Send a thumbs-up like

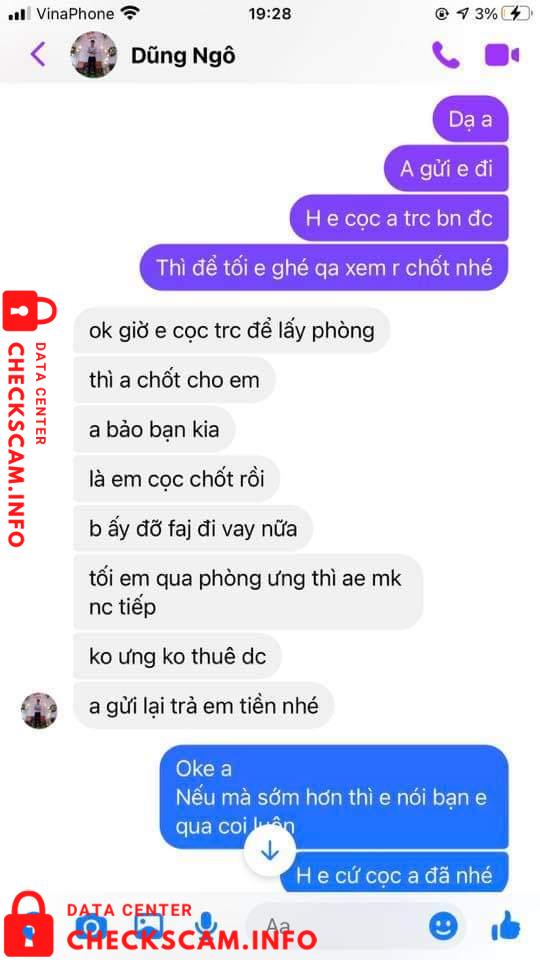(506, 924)
